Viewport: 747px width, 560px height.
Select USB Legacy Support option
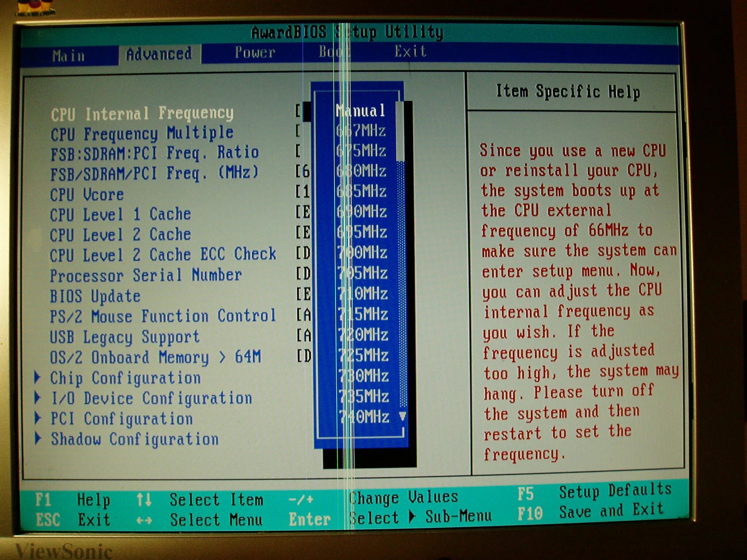coord(125,337)
